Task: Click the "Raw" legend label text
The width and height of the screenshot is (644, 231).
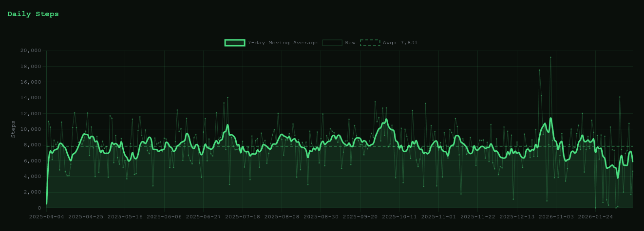Action: (x=350, y=43)
